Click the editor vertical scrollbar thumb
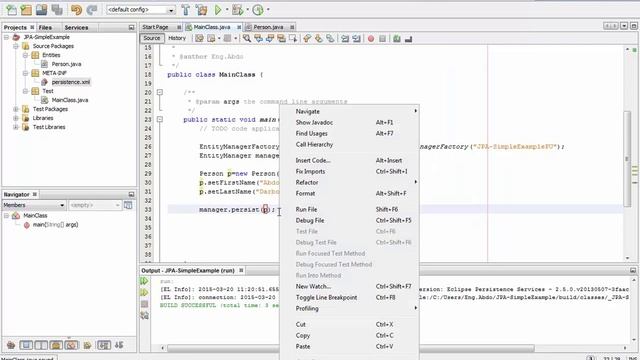Viewport: 640px width, 360px height. point(627,158)
